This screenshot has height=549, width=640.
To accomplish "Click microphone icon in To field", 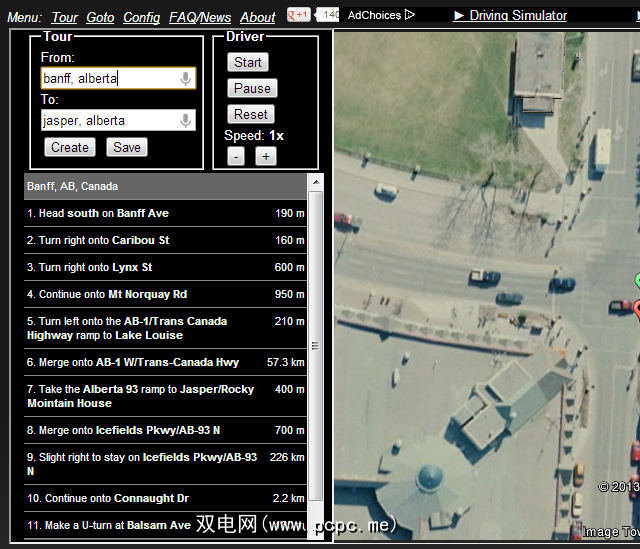I will point(185,121).
